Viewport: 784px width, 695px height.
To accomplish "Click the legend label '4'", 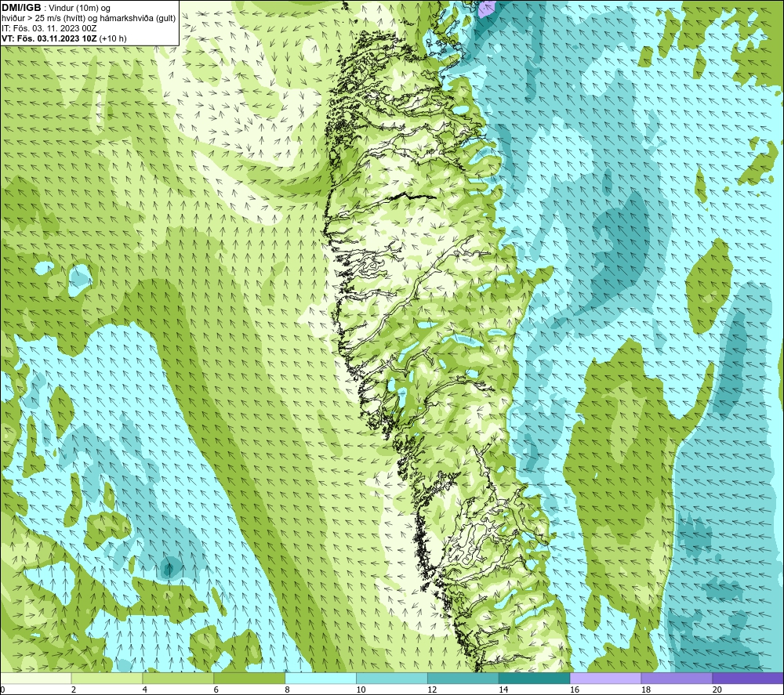I will coord(144,690).
